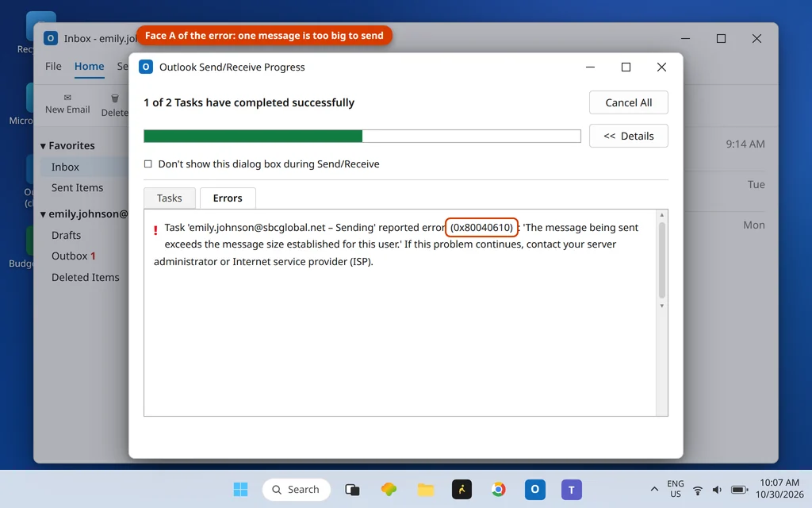
Task: Open the Windows Start menu
Action: click(x=241, y=489)
